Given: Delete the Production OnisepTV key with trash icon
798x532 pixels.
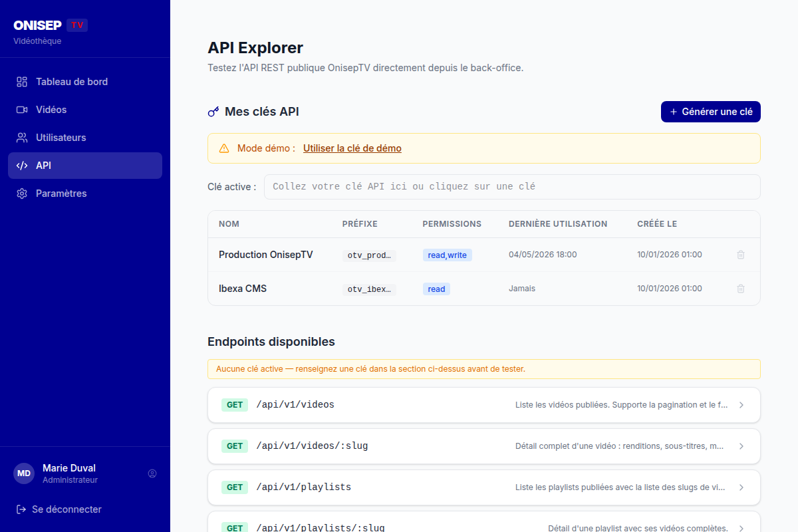Looking at the screenshot, I should tap(741, 255).
